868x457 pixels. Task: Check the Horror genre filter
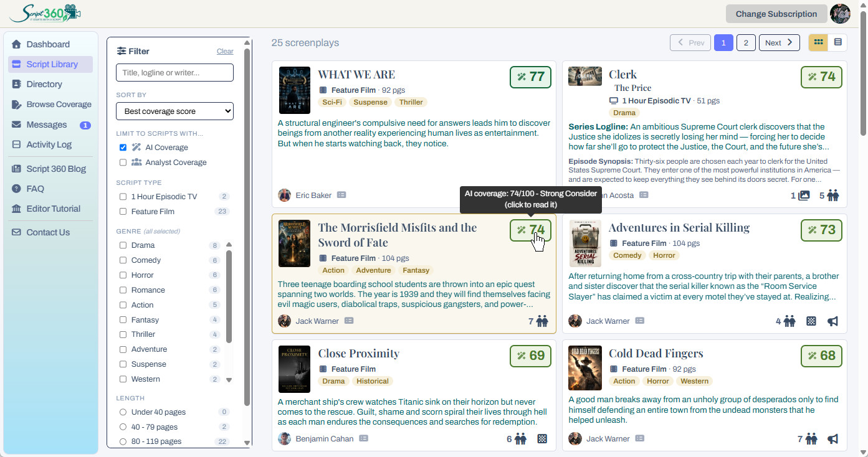pos(123,275)
